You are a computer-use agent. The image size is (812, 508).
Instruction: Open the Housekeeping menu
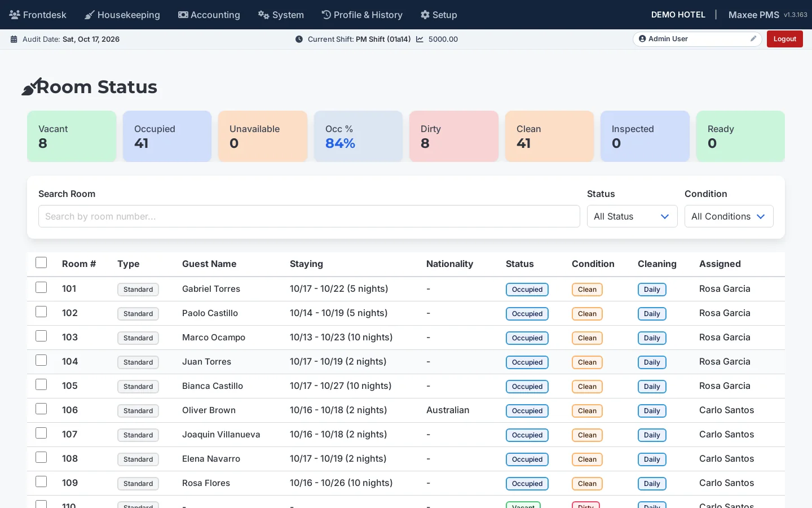122,15
